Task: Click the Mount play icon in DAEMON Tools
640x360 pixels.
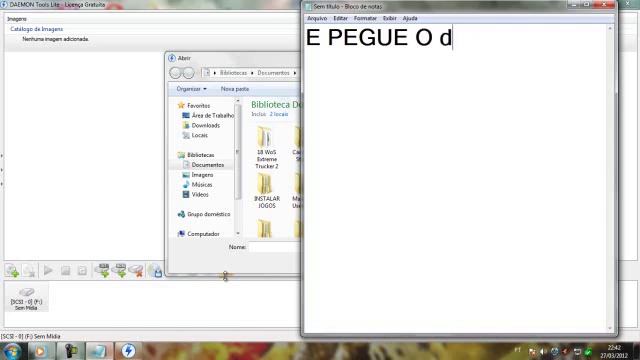Action: coord(48,271)
